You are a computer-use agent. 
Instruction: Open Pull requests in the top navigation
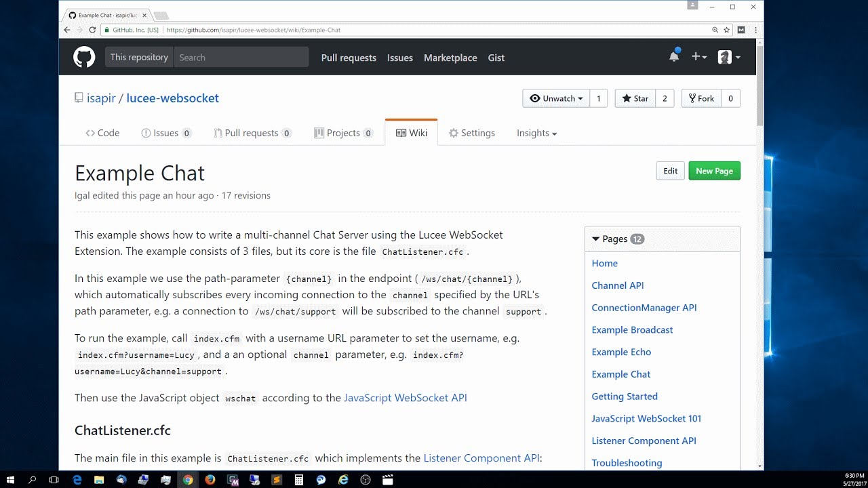pos(349,58)
